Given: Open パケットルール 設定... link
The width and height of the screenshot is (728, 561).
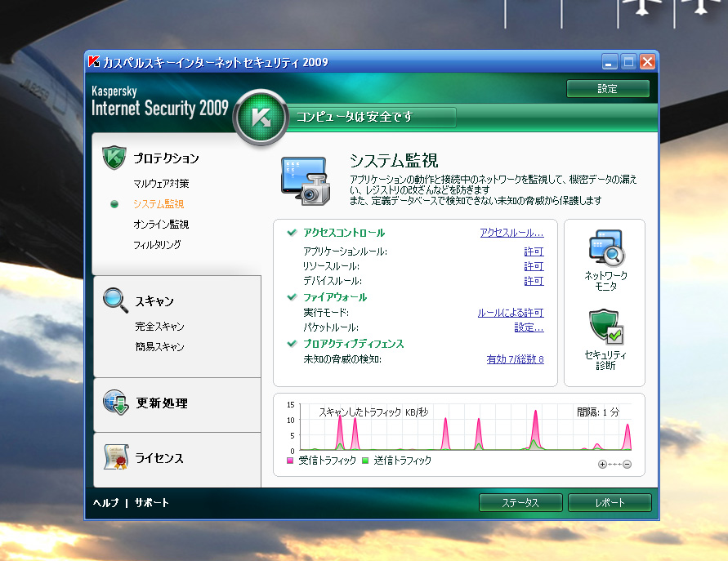Looking at the screenshot, I should tap(529, 327).
